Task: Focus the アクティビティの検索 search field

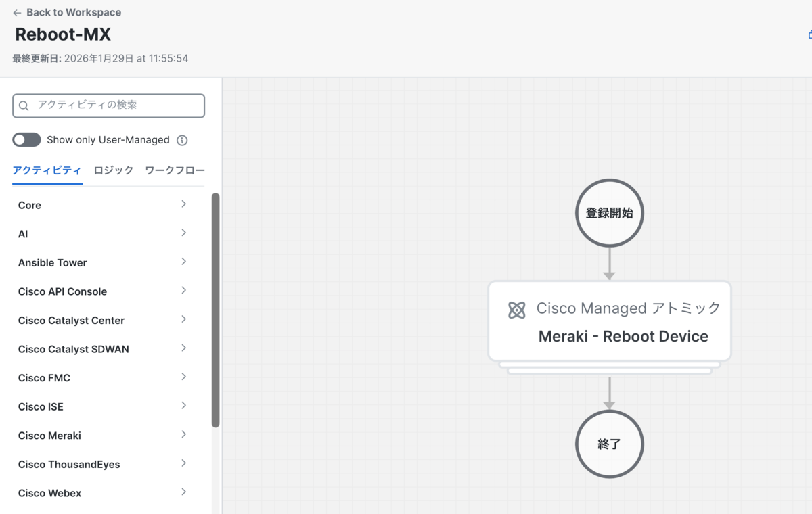Action: [109, 106]
